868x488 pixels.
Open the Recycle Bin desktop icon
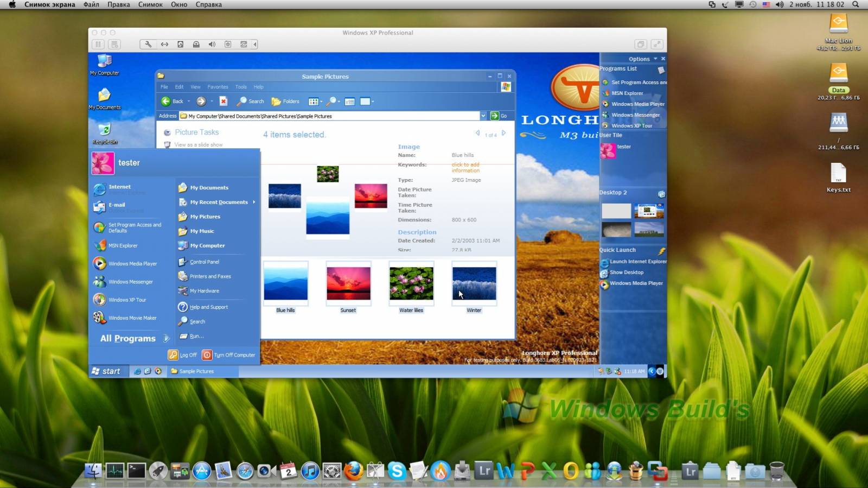pos(104,134)
